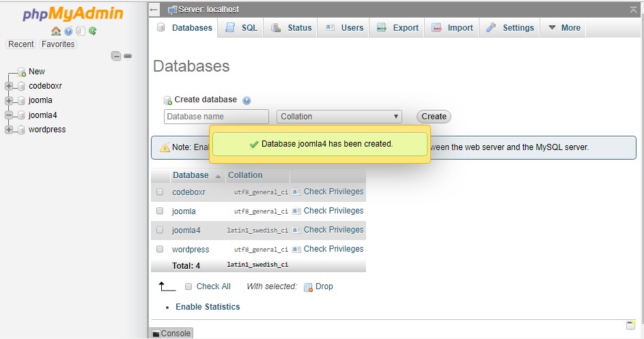644x339 pixels.
Task: Open navigation panel settings page icon
Action: [x=81, y=31]
